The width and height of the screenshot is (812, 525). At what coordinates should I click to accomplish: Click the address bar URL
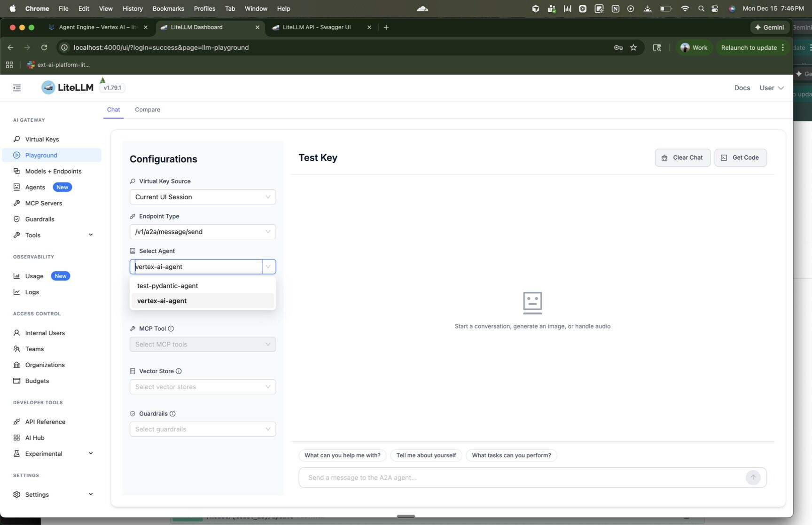pos(161,47)
